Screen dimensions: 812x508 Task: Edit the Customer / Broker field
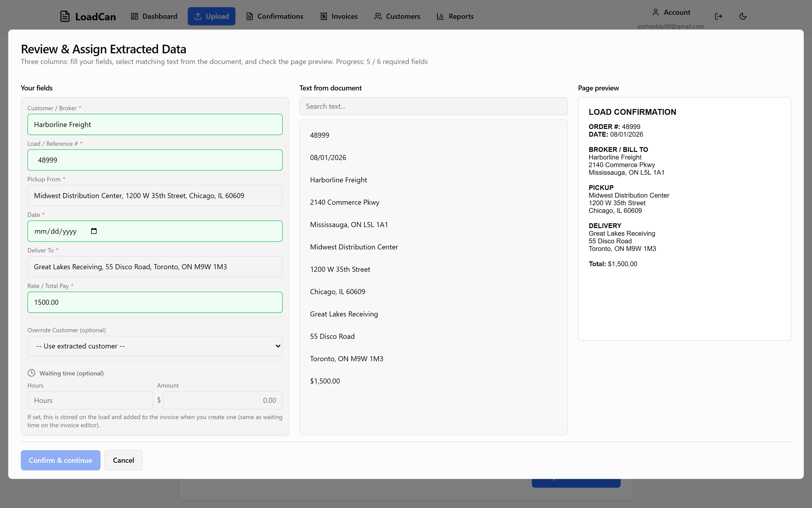point(155,124)
